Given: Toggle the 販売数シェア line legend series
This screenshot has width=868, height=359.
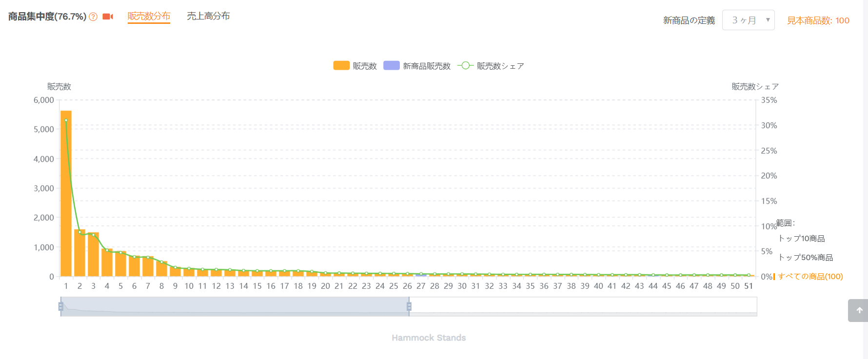Looking at the screenshot, I should click(x=491, y=66).
